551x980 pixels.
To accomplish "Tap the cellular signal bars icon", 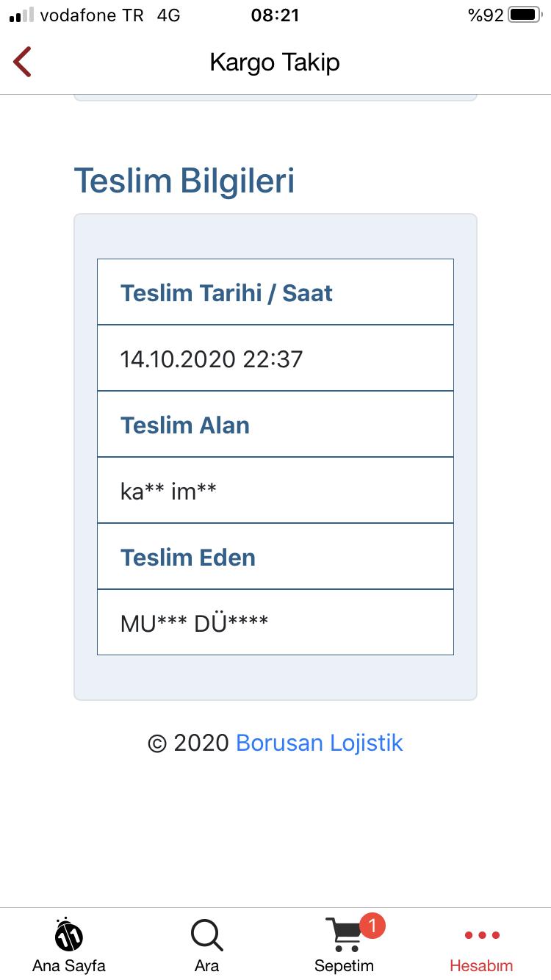I will [x=21, y=15].
